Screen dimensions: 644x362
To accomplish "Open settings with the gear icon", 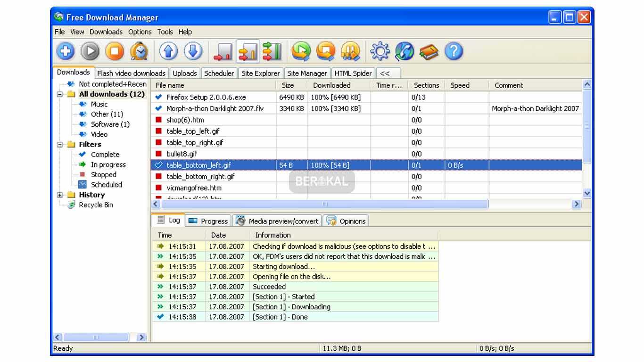I will [x=380, y=51].
